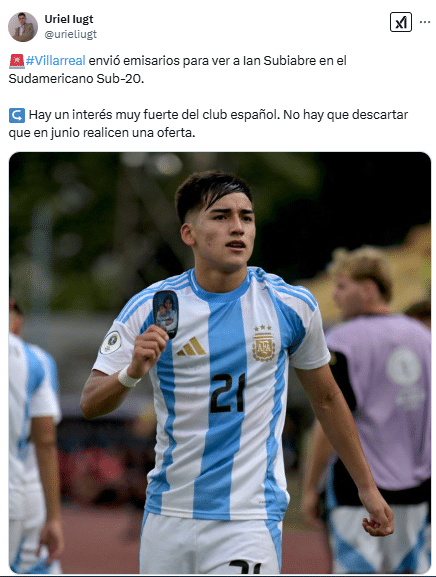This screenshot has width=436, height=577.
Task: Click the AFA crest on the shirt
Action: click(263, 343)
